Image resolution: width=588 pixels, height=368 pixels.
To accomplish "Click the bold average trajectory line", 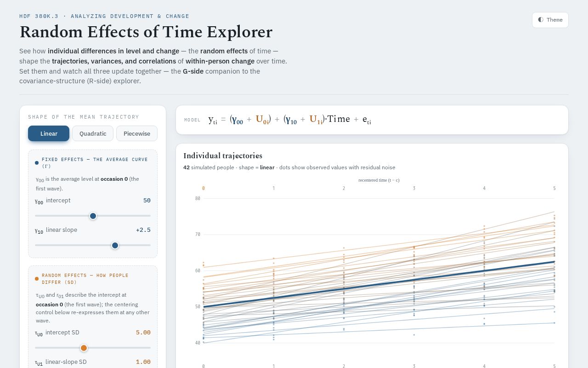I will [x=379, y=284].
